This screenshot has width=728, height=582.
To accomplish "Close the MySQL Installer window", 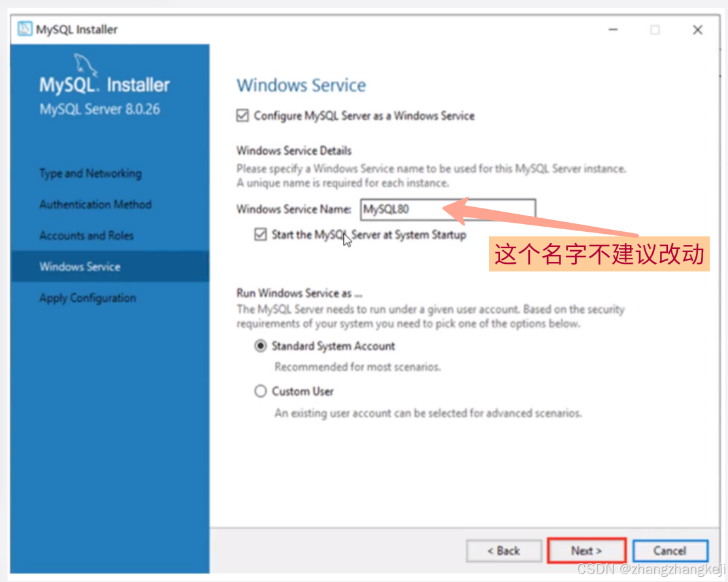I will (697, 29).
